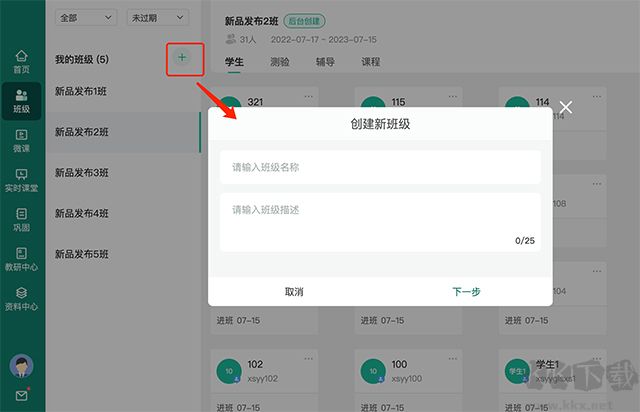Viewport: 640px width, 412px height.
Task: Open the 班级 classes sidebar section
Action: click(21, 101)
